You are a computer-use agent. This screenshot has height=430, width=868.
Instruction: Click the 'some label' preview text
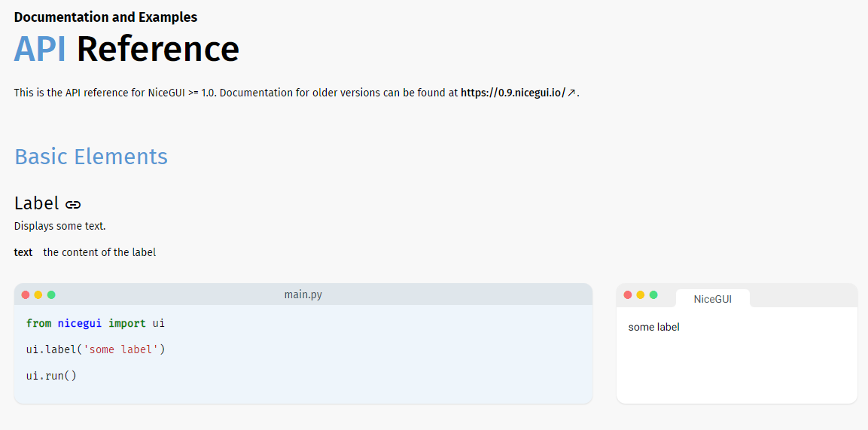(653, 327)
